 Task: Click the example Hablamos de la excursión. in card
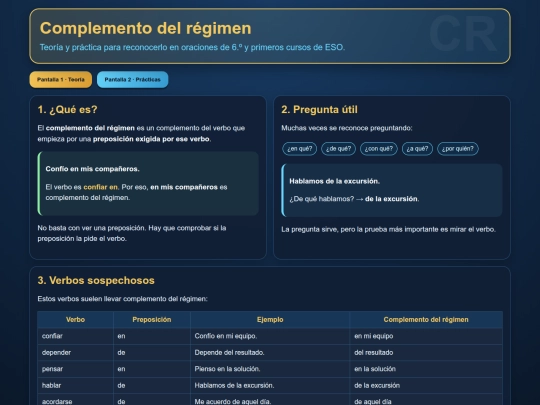tap(334, 181)
